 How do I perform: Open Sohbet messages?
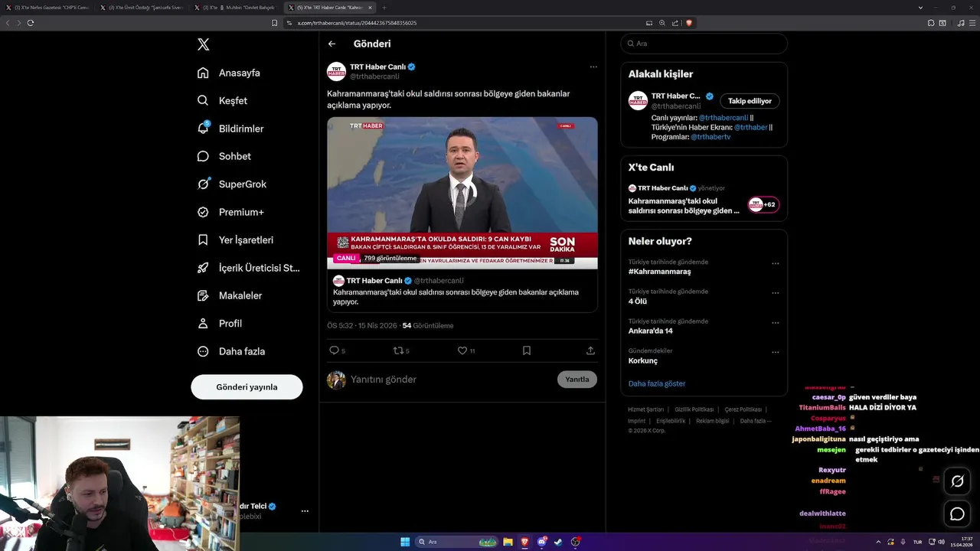coord(224,156)
